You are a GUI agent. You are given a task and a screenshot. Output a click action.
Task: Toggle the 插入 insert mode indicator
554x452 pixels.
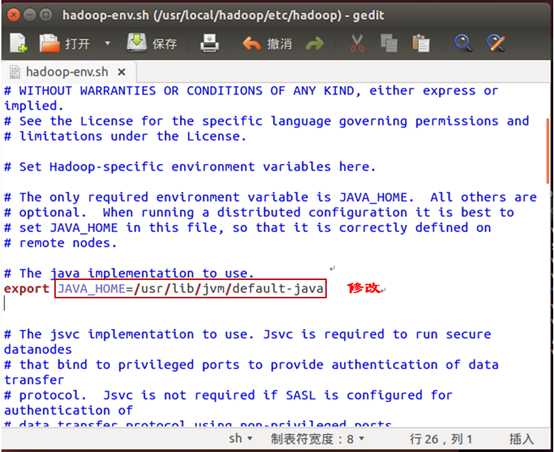coord(521,439)
